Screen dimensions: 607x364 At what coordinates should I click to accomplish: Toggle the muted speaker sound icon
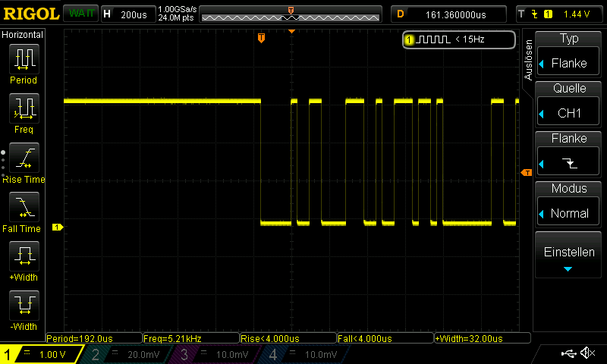587,353
